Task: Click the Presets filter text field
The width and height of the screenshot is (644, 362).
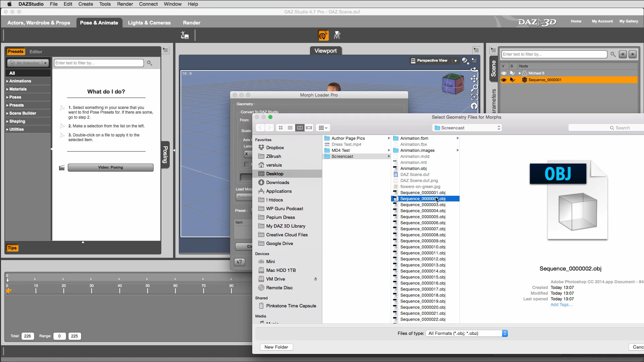Action: 99,63
